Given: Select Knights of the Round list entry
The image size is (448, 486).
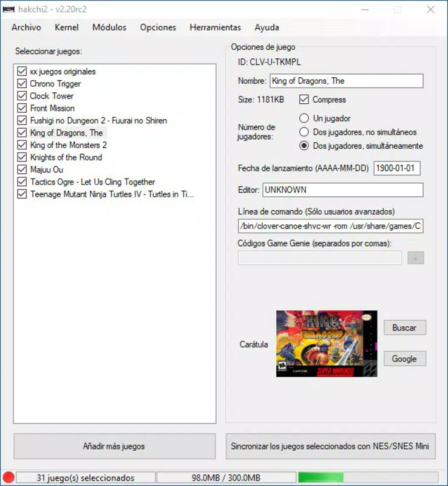Looking at the screenshot, I should click(66, 157).
